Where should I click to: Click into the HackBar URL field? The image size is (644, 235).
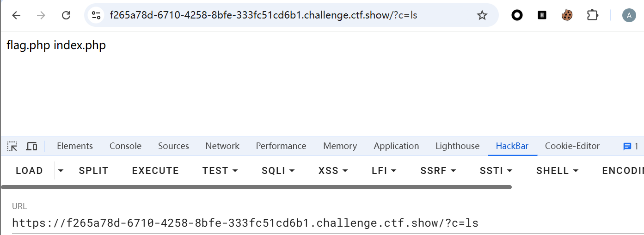pyautogui.click(x=245, y=223)
